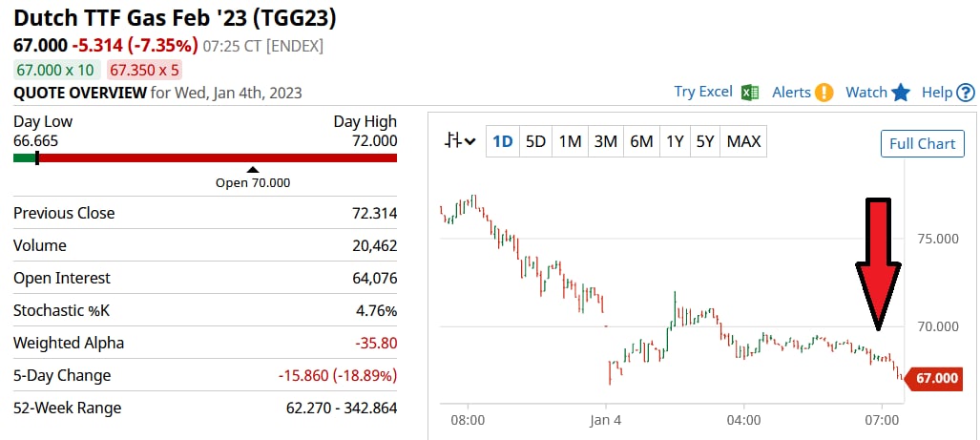This screenshot has width=980, height=440.
Task: Click the green 67.000 x 10 bid box
Action: point(55,70)
